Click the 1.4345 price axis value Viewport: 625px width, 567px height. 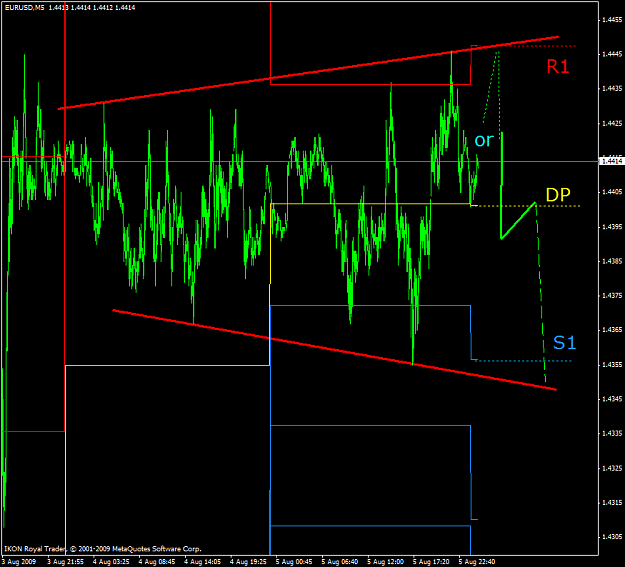pos(612,399)
